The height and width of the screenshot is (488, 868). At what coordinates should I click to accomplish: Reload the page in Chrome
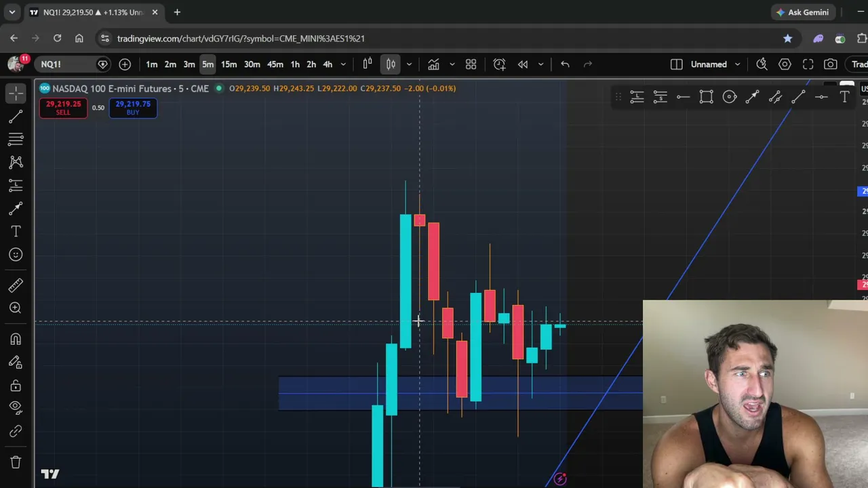58,39
